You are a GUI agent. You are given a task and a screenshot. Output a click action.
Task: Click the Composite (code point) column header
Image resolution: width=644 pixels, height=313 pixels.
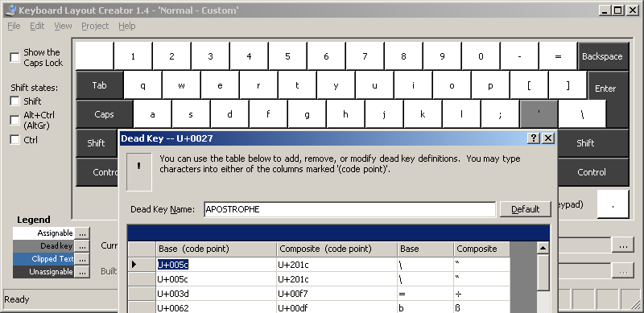(x=336, y=249)
